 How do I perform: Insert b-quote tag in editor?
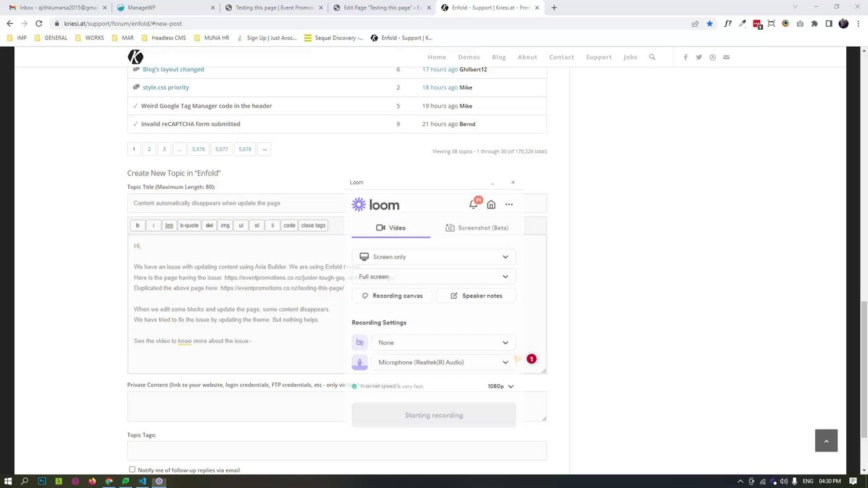pos(189,225)
